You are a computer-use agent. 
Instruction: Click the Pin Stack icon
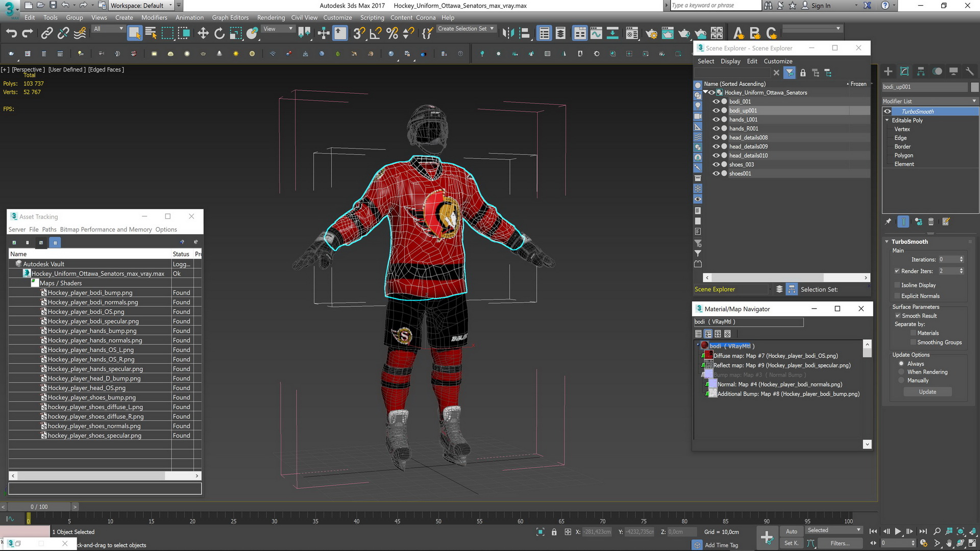(888, 221)
